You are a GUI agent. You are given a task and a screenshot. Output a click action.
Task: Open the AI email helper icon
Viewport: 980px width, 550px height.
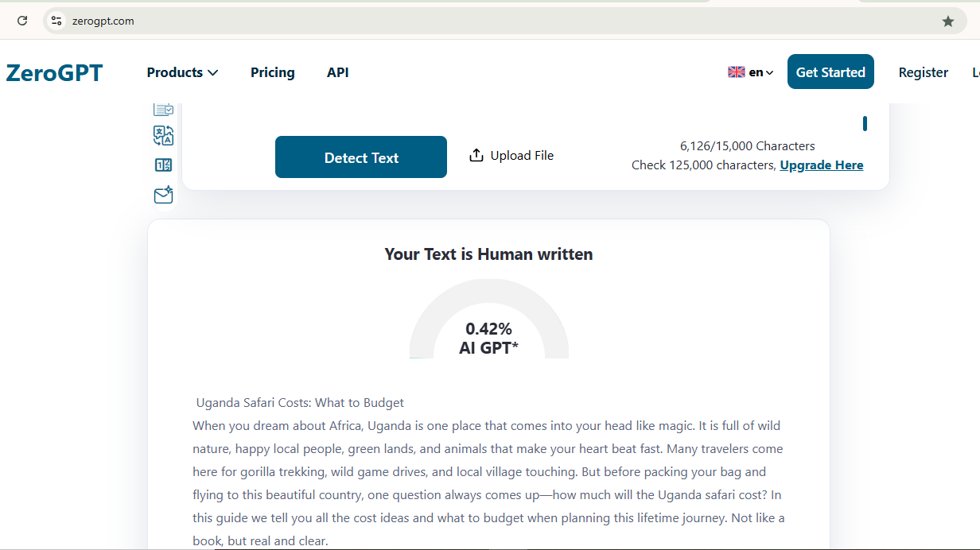tap(163, 195)
